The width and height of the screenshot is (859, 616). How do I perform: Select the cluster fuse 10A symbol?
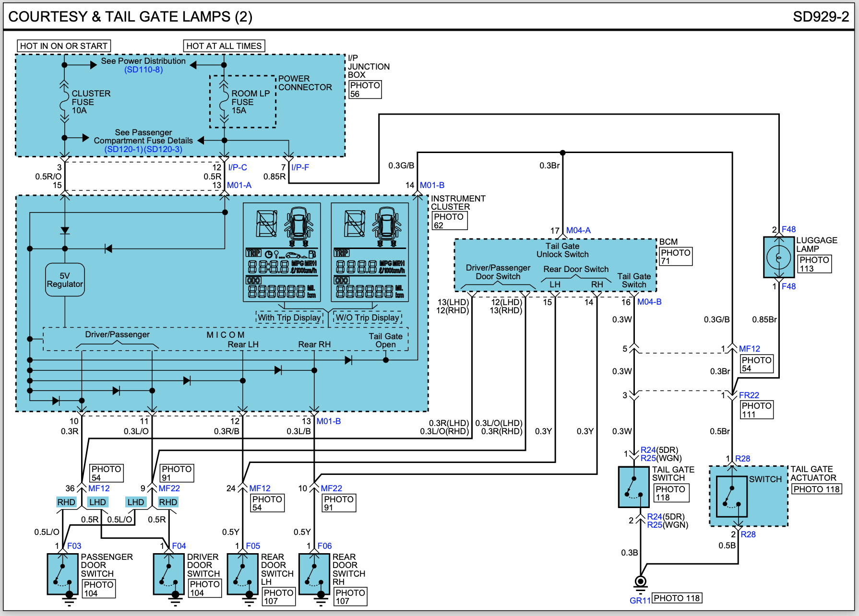click(x=64, y=102)
